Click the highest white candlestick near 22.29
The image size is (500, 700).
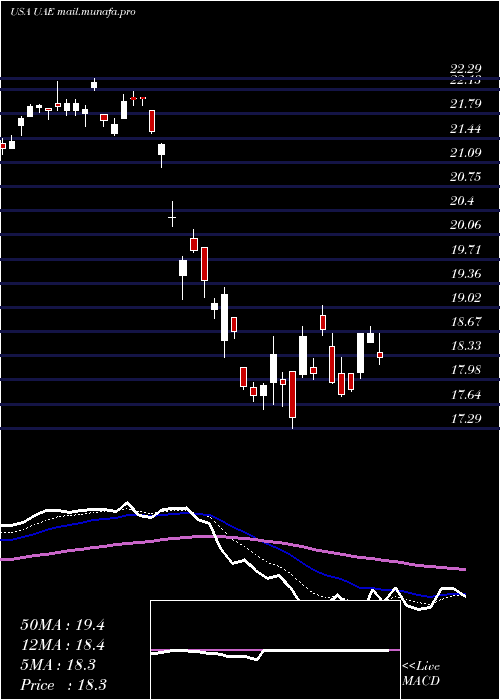[94, 84]
